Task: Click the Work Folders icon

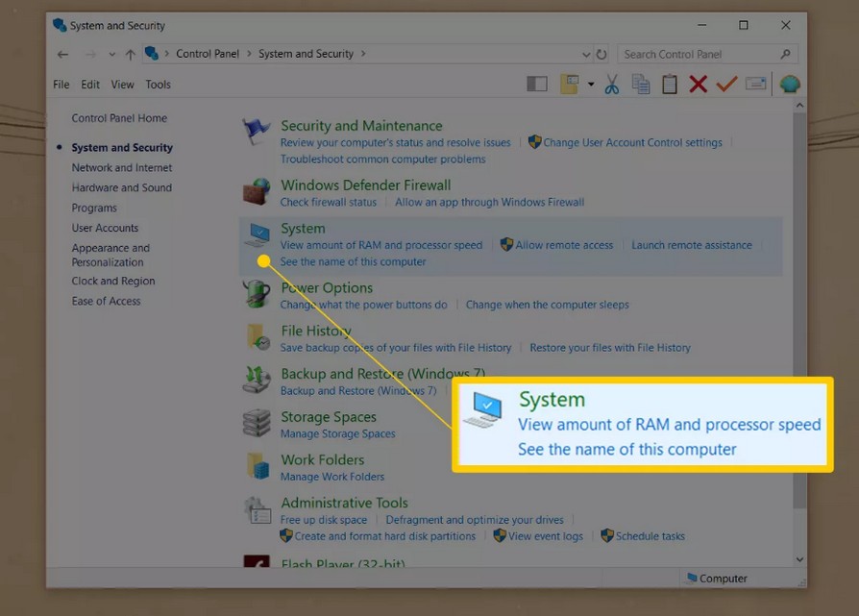Action: click(x=258, y=466)
